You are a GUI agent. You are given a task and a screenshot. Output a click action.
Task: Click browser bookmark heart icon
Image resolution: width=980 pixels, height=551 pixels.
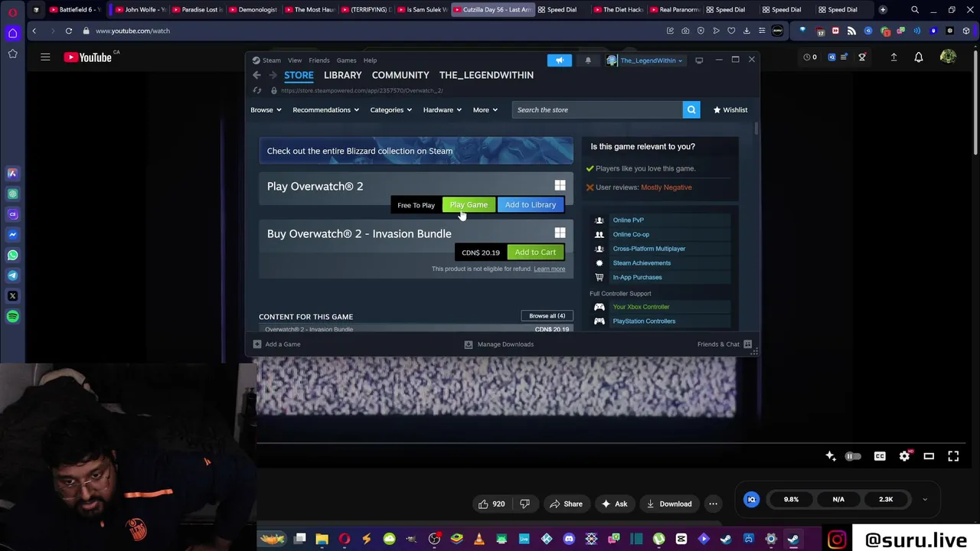click(731, 31)
